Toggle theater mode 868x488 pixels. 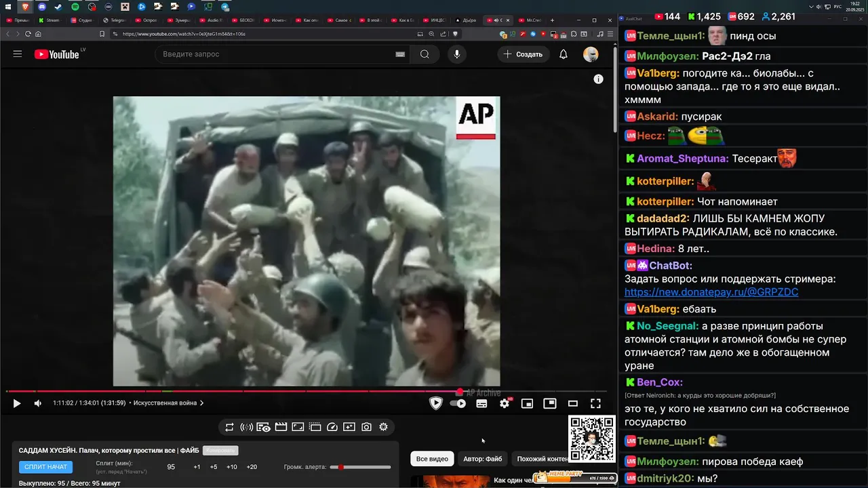(573, 403)
